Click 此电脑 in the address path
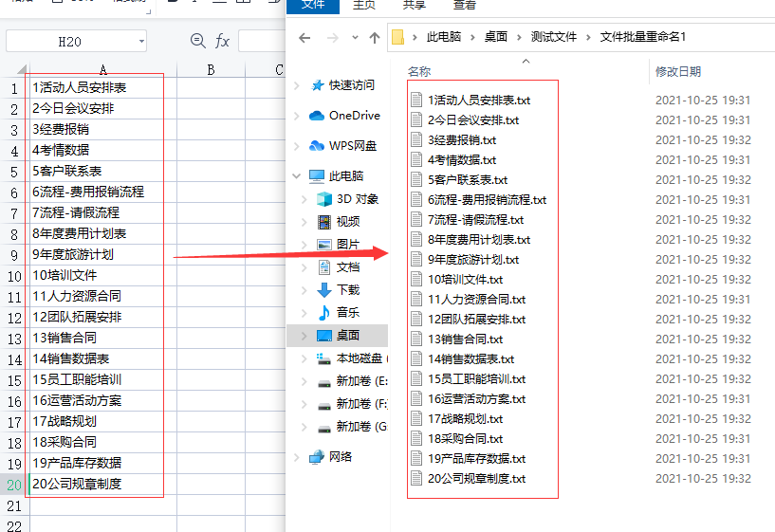 point(443,37)
